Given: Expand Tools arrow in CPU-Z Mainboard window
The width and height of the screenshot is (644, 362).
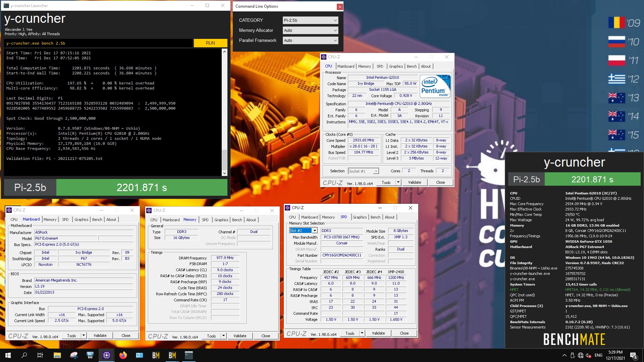Looking at the screenshot, I should [84, 336].
